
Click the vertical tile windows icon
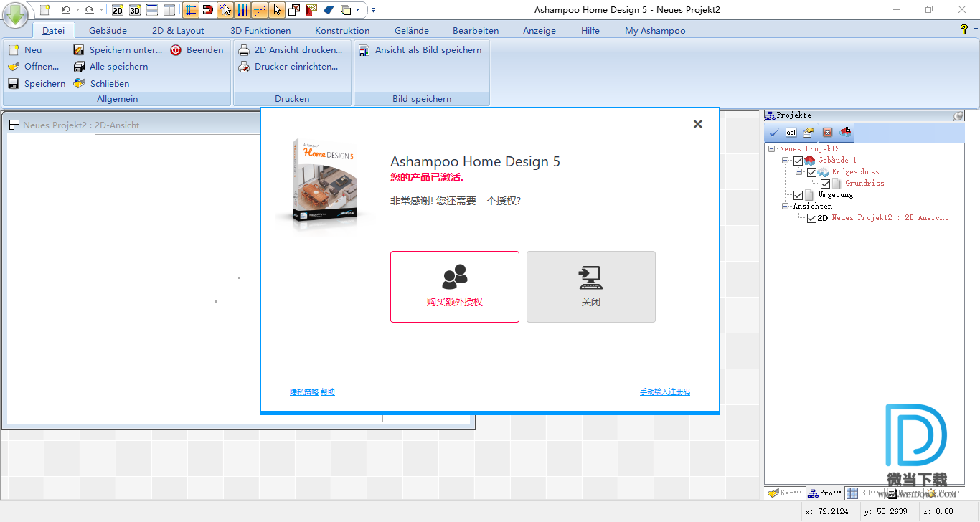(x=169, y=10)
